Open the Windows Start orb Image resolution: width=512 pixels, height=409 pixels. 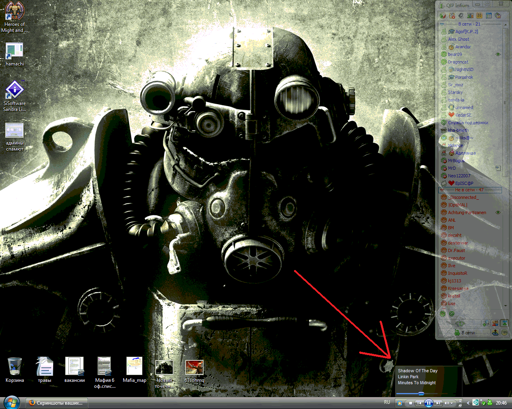pos(12,402)
